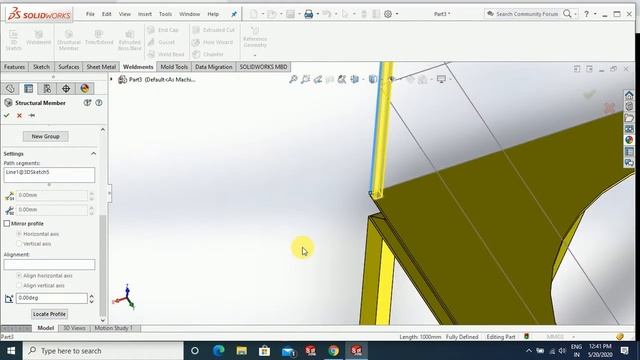Open Reference Geometry dropdown arrow
This screenshot has width=640, height=360.
pos(255,55)
